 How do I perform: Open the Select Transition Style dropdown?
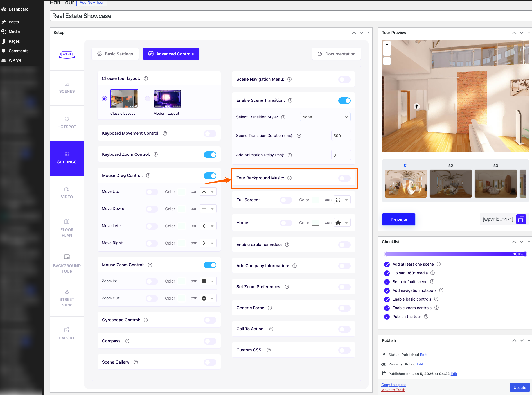[325, 117]
